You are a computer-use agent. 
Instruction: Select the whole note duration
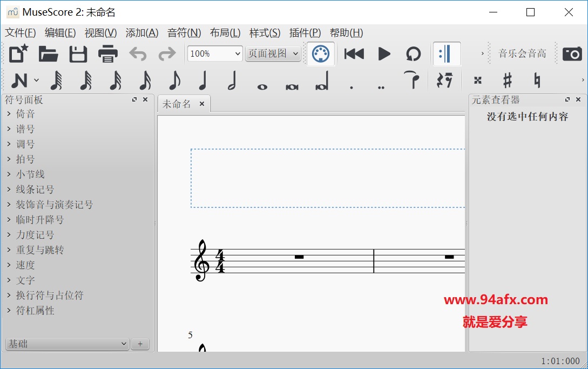click(262, 87)
